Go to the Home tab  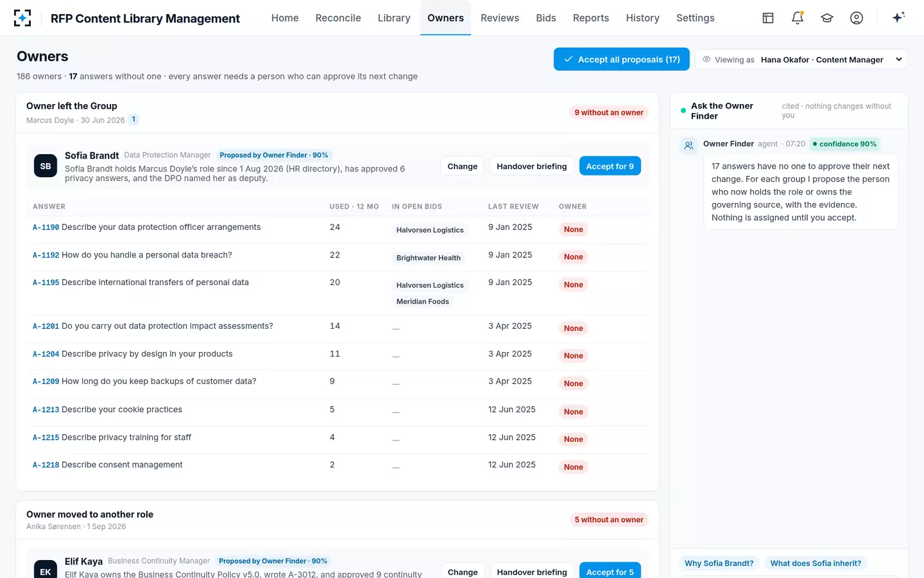point(285,18)
